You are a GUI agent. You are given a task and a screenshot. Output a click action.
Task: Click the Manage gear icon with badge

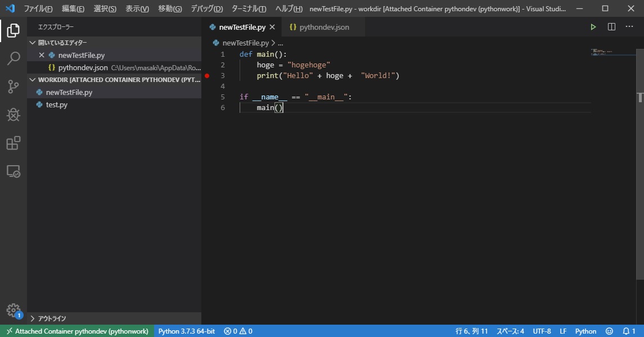click(x=12, y=309)
